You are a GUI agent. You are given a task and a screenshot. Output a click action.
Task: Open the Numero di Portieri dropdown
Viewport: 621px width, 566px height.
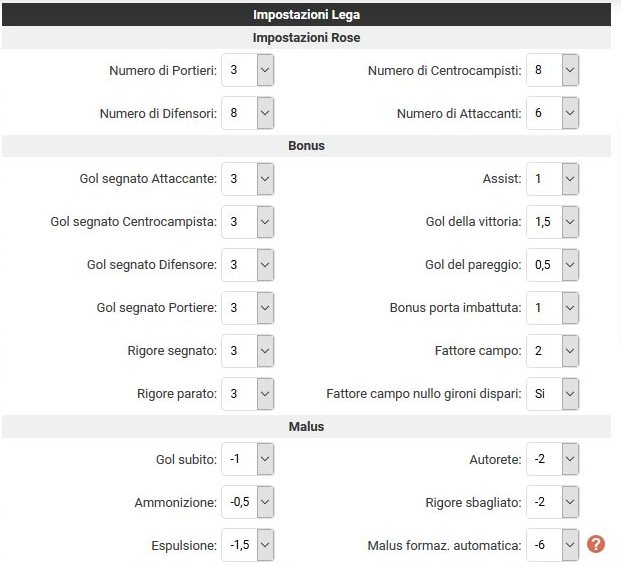coord(248,70)
